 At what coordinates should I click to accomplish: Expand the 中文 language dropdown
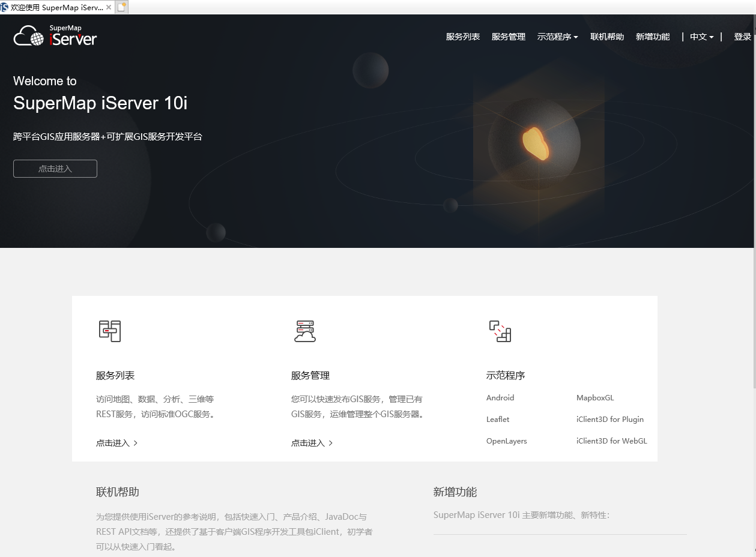coord(701,37)
